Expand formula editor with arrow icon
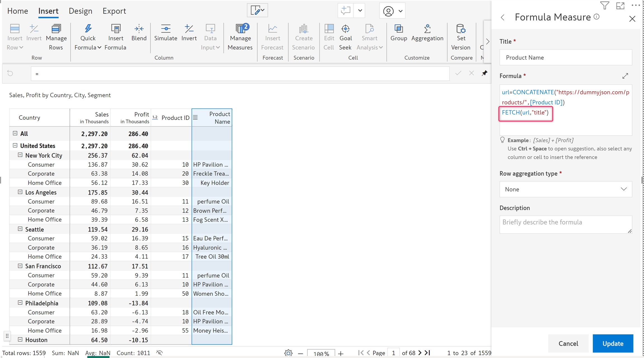This screenshot has width=644, height=358. (x=625, y=76)
